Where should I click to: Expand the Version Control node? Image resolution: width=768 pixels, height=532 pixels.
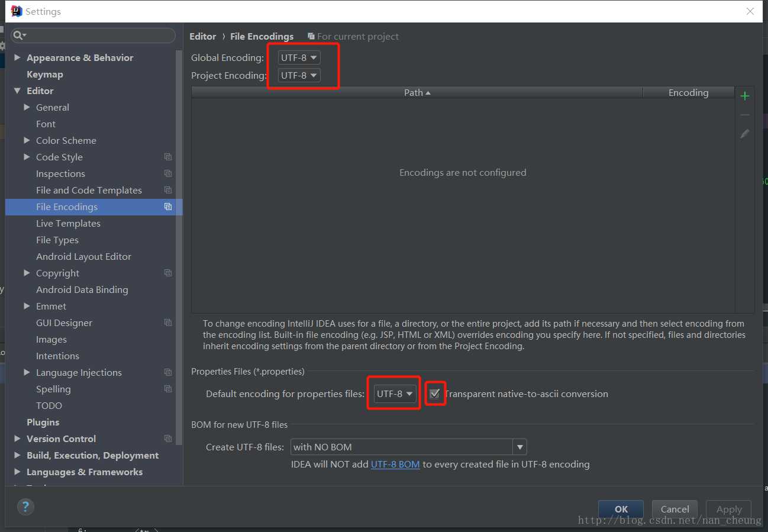(17, 439)
